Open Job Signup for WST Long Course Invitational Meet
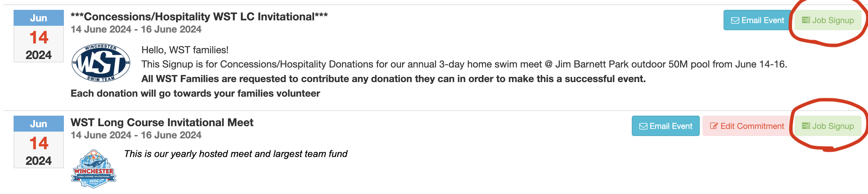Screen dimensions: 868x194 tap(828, 126)
